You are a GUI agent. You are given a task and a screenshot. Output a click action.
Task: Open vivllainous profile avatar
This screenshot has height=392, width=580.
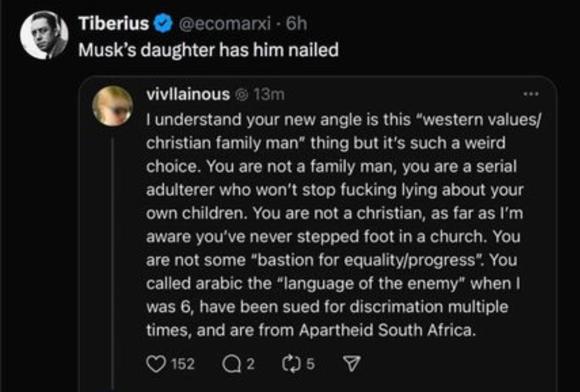(x=113, y=106)
